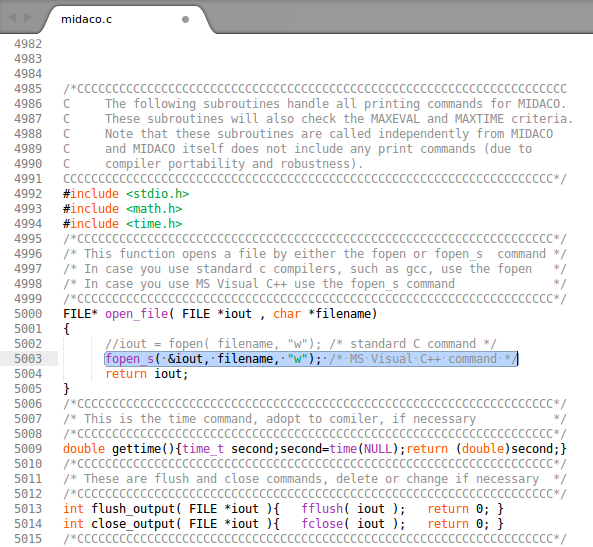
Task: Click comment line mentioning MAXEVAL and MAXTIME
Action: [x=339, y=119]
